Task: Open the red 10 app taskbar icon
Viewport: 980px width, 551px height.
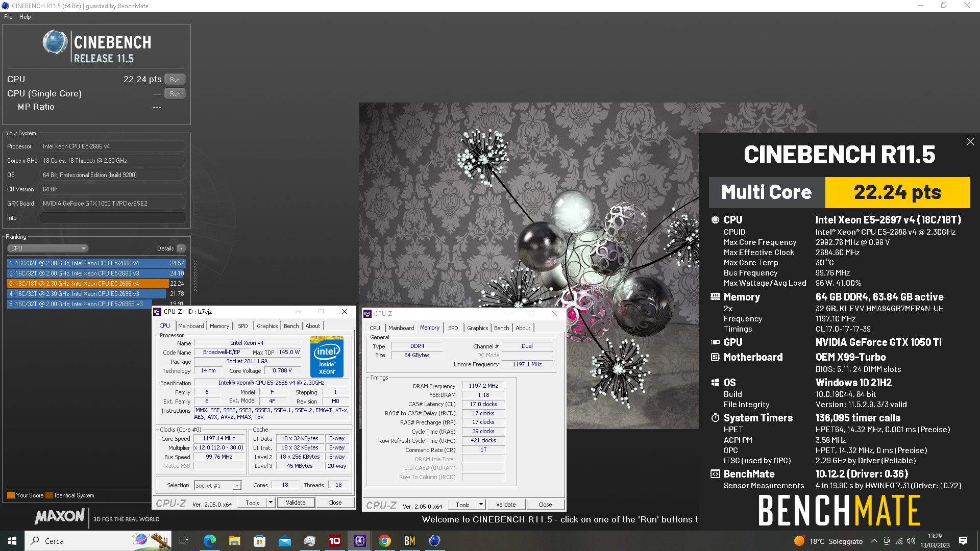Action: (334, 541)
